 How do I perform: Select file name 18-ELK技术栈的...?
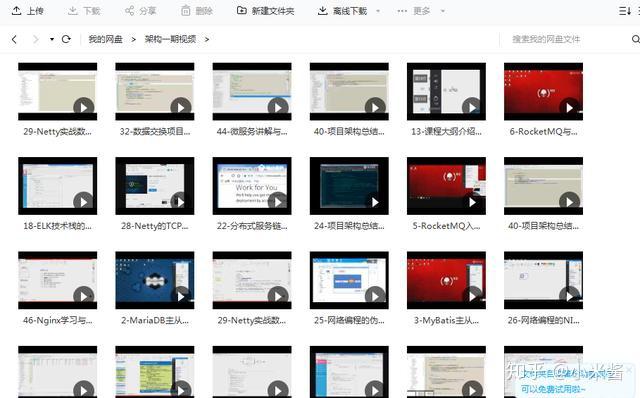[58, 226]
